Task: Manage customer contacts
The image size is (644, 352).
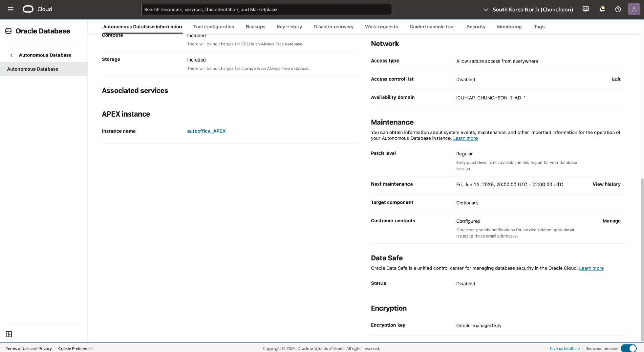Action: point(611,221)
